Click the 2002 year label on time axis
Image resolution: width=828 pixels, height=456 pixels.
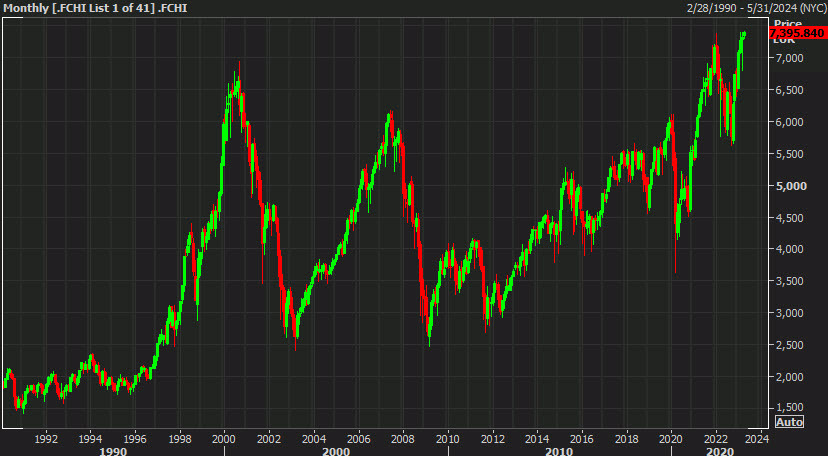tap(269, 438)
